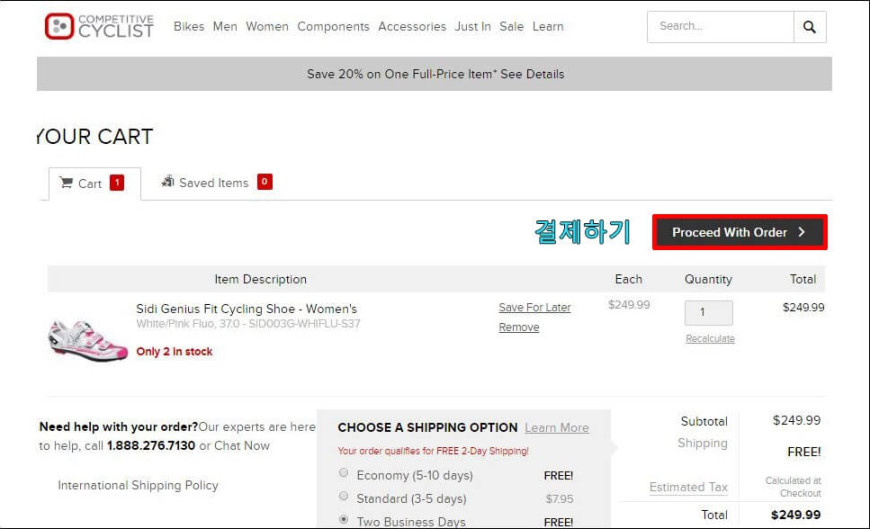Open the Bikes menu

click(x=189, y=26)
